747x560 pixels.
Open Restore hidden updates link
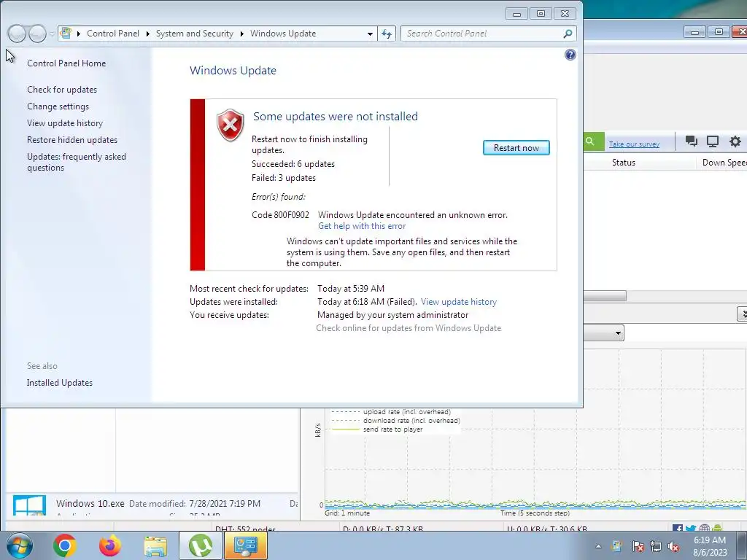[x=72, y=139]
